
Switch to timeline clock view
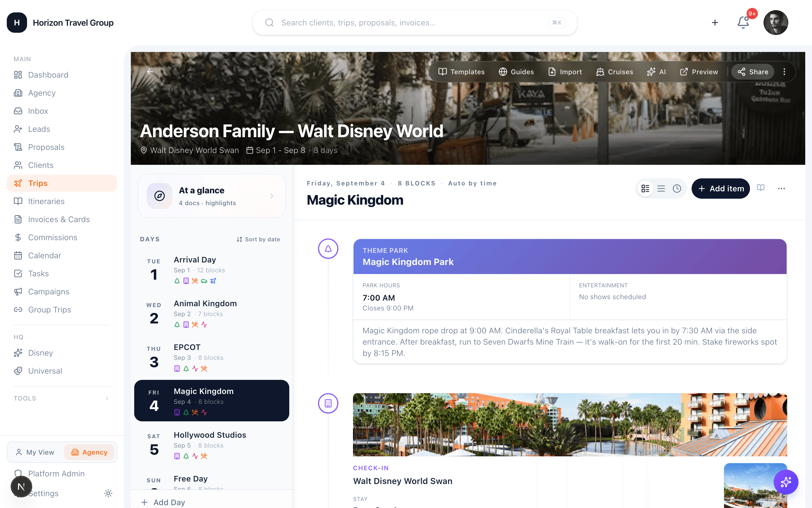click(x=677, y=189)
